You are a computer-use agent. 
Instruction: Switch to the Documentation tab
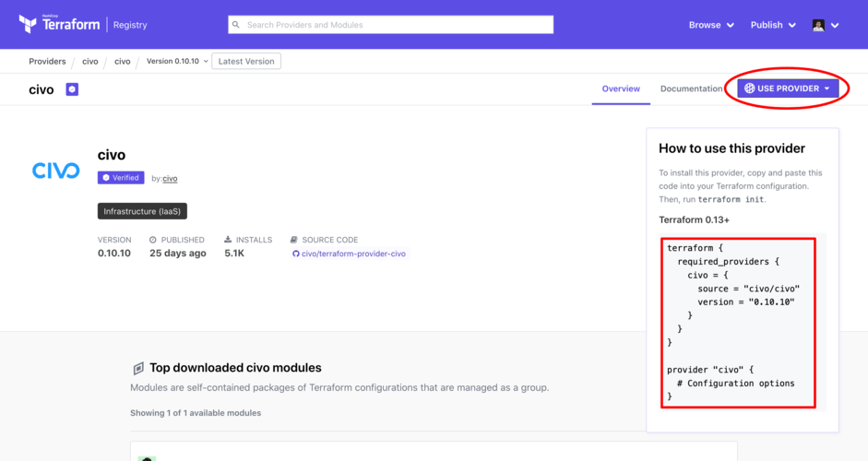pyautogui.click(x=691, y=89)
